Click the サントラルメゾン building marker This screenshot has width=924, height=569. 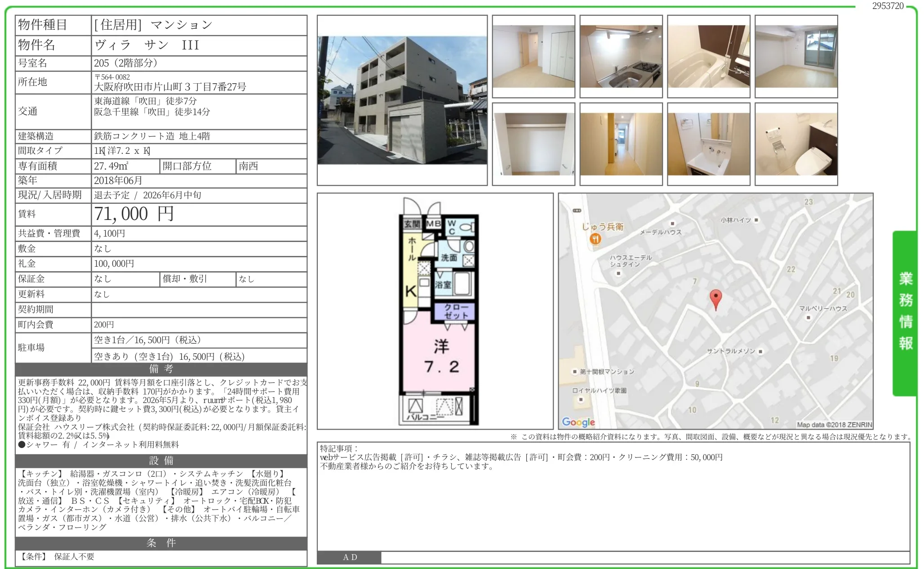[760, 351]
